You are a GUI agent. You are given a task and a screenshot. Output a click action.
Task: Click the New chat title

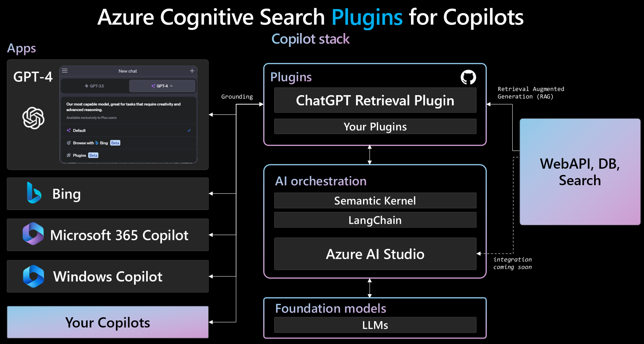tap(128, 71)
